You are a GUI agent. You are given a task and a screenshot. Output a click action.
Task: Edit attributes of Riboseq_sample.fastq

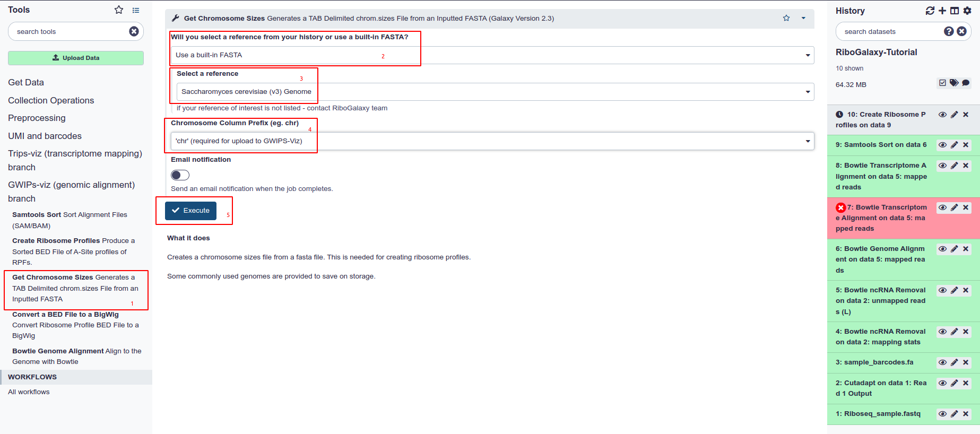tap(954, 414)
